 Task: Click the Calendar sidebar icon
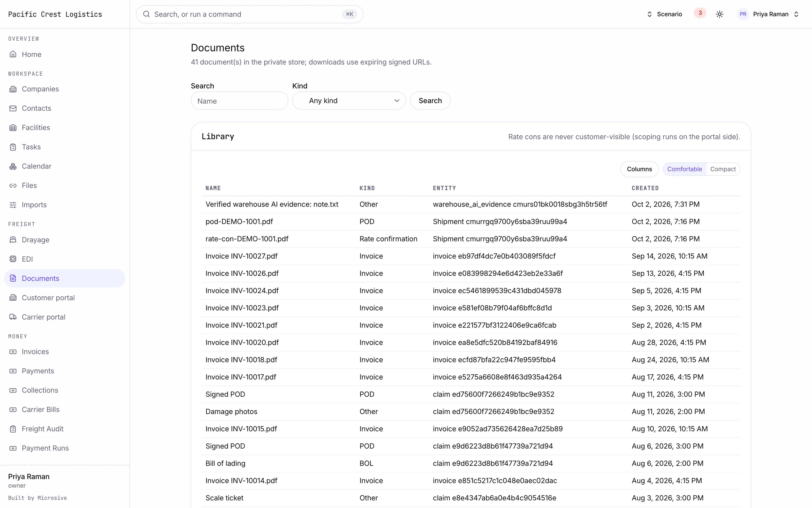(x=13, y=166)
